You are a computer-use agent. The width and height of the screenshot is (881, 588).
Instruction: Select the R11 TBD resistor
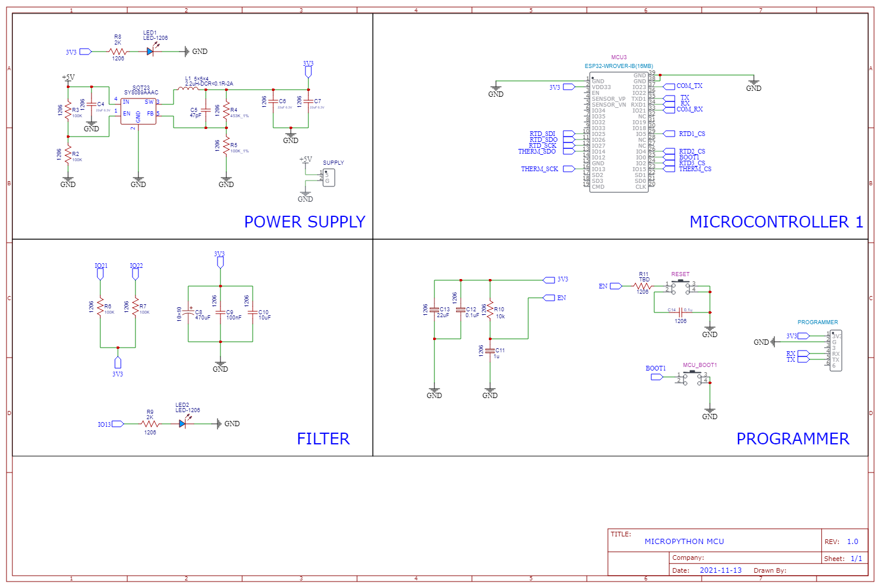pyautogui.click(x=643, y=286)
